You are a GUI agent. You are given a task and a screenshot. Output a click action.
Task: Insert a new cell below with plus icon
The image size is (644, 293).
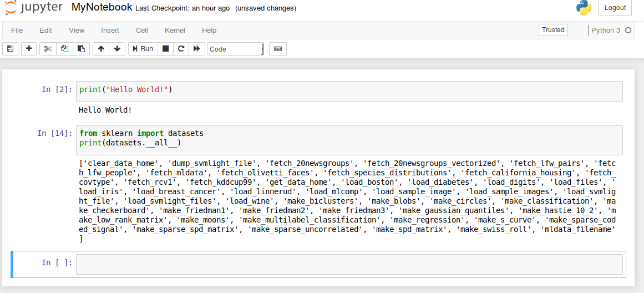(29, 49)
